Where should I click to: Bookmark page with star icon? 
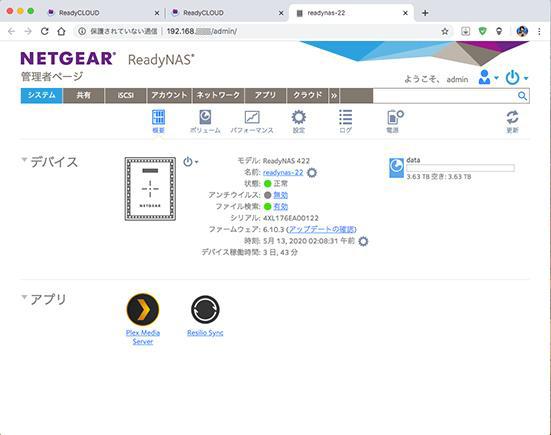point(445,31)
